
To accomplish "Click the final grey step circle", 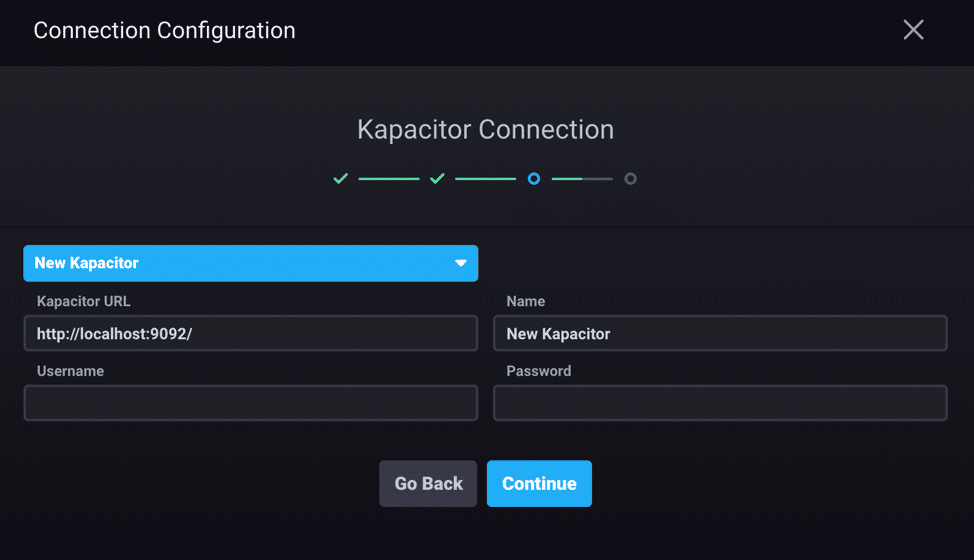I will [630, 179].
